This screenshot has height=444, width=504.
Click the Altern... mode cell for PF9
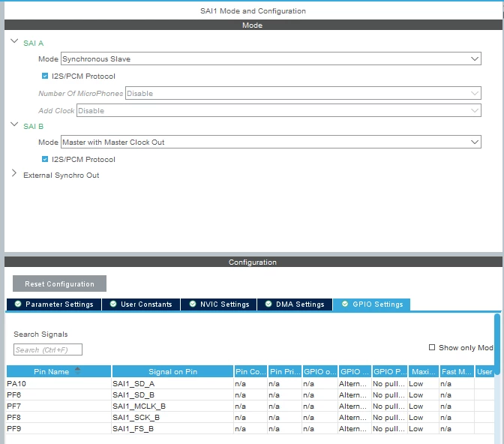pyautogui.click(x=355, y=428)
